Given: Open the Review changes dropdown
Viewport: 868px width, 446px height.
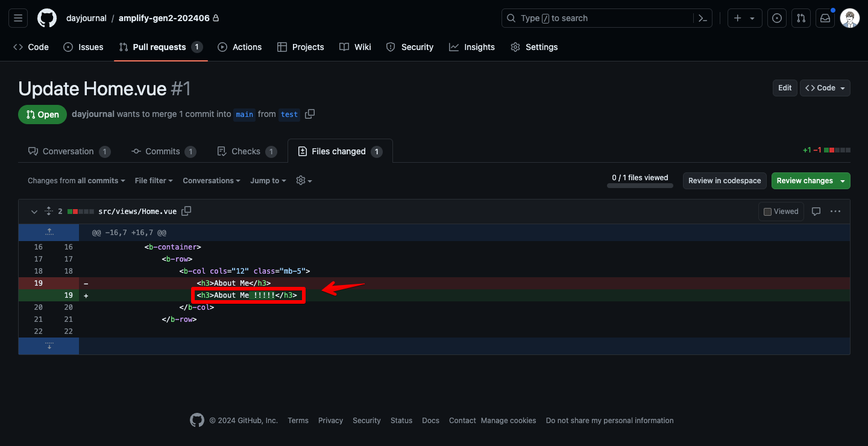Looking at the screenshot, I should coord(810,181).
